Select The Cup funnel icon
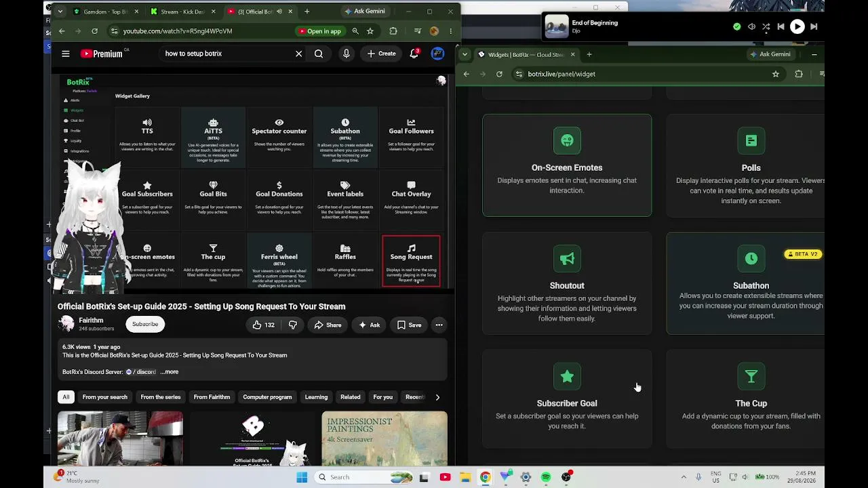 point(751,377)
